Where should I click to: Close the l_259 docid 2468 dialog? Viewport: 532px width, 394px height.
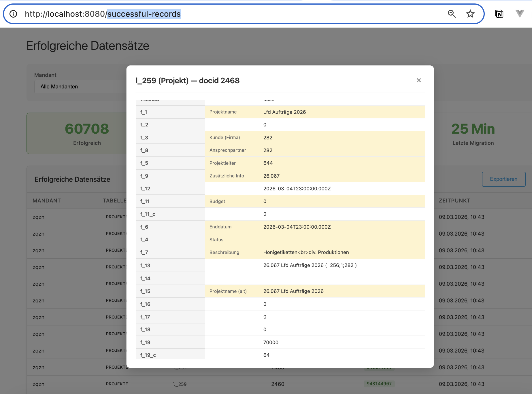click(x=419, y=80)
